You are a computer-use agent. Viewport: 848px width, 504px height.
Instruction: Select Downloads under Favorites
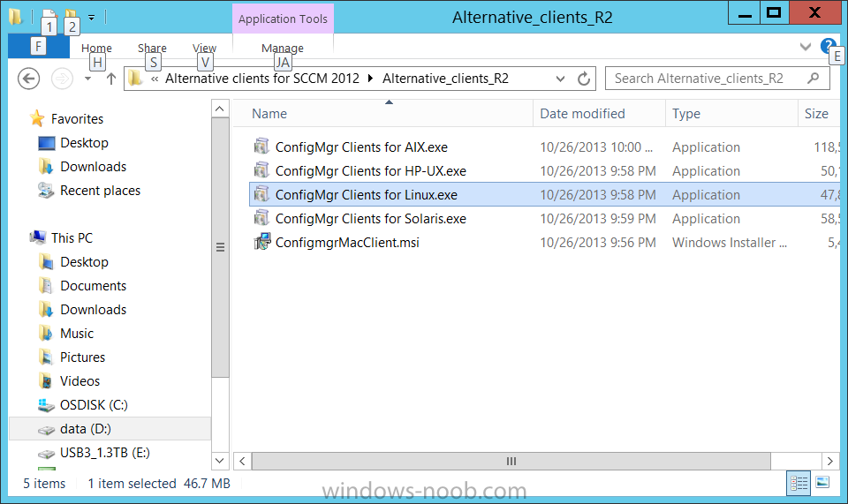click(93, 166)
